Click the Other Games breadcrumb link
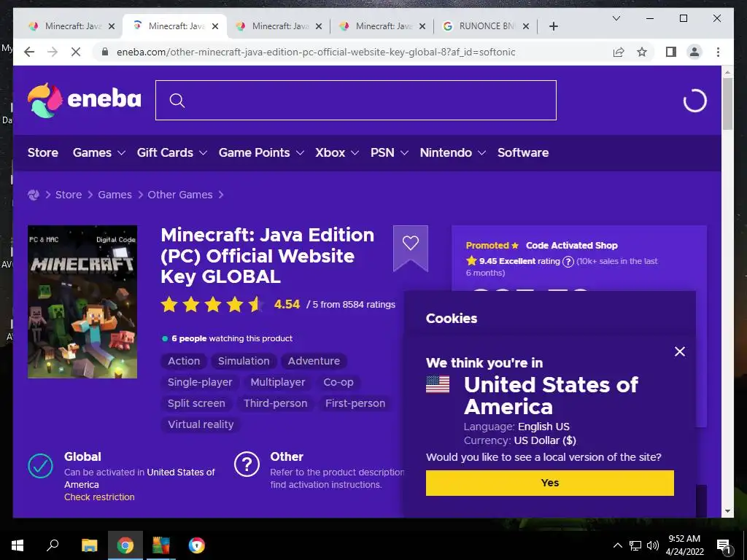Image resolution: width=747 pixels, height=560 pixels. [x=180, y=195]
